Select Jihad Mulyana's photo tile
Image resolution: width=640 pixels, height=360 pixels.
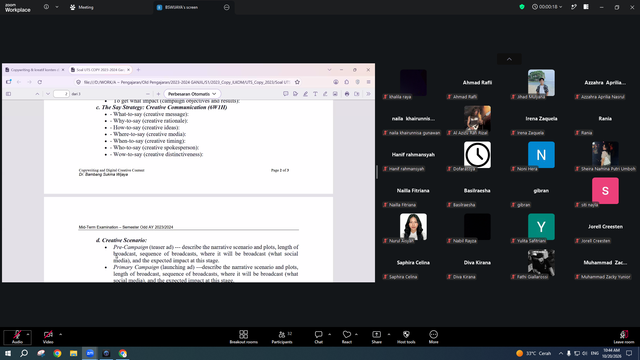tap(541, 83)
